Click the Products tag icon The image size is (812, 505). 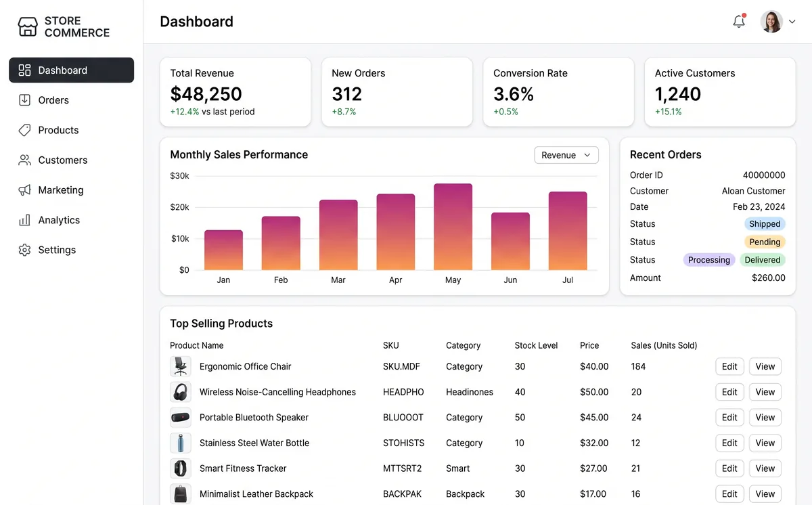(25, 130)
